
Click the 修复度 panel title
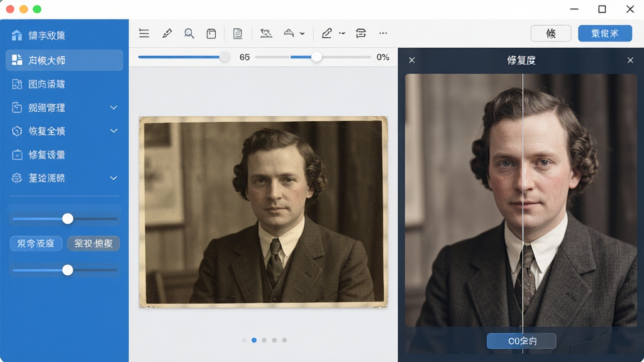pos(521,60)
